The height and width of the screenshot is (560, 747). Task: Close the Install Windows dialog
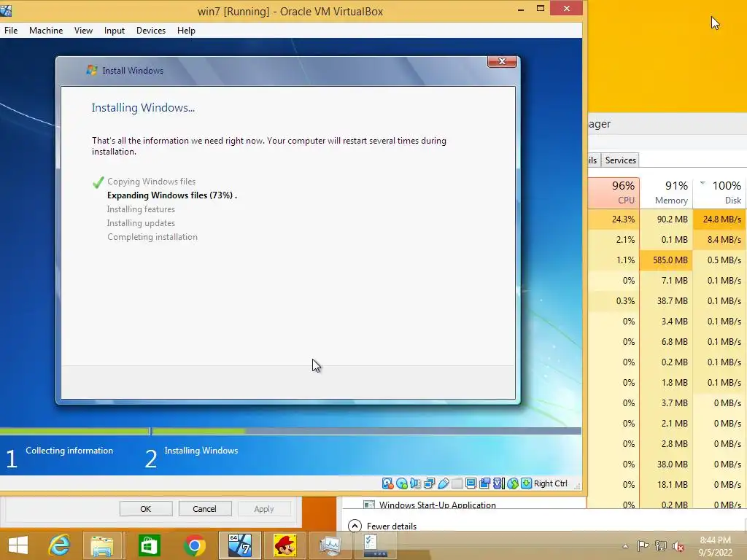click(x=502, y=61)
